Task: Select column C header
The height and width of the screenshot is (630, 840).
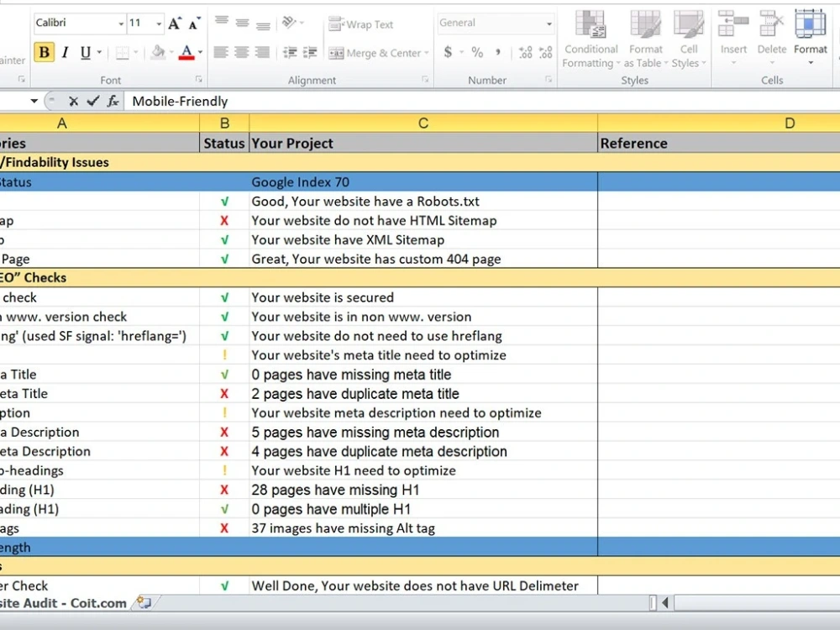Action: (423, 123)
